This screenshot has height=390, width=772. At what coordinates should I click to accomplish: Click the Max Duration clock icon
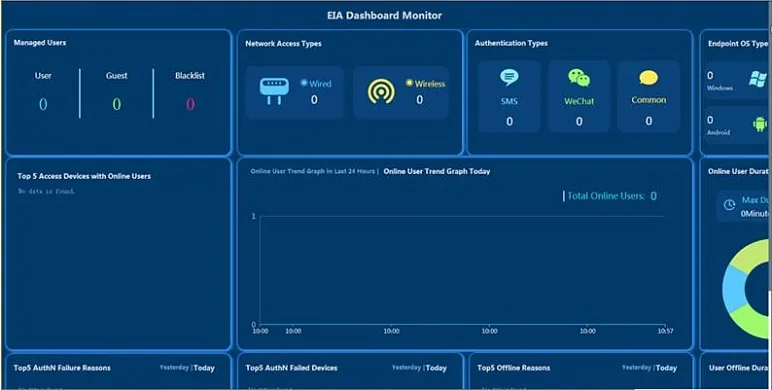pos(729,205)
